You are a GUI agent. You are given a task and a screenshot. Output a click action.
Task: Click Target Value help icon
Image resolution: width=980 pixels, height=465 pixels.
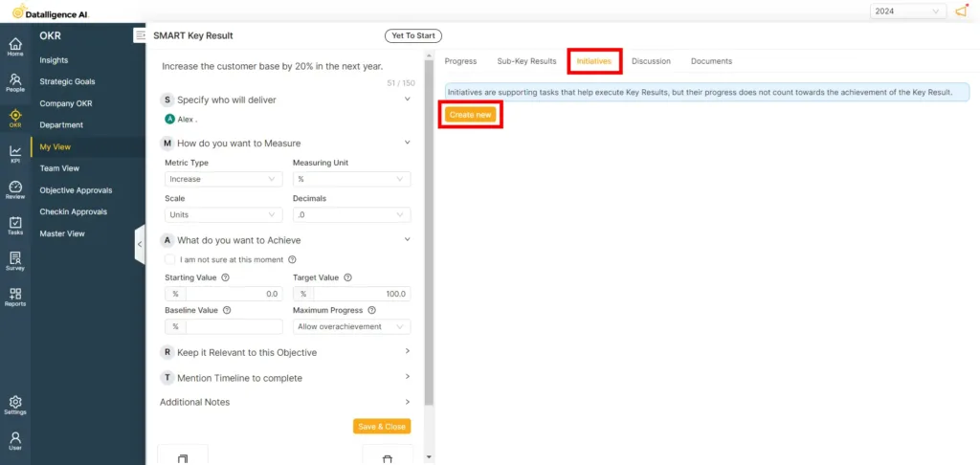coord(347,277)
